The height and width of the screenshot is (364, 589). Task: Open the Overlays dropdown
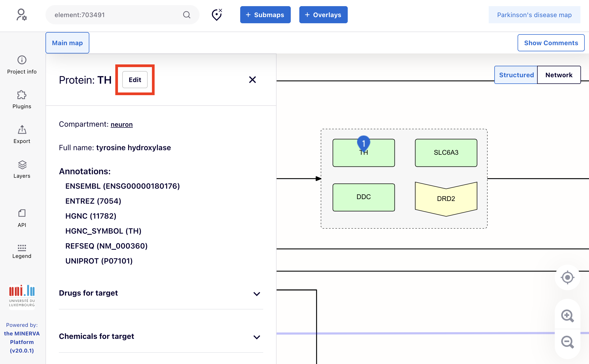point(323,15)
